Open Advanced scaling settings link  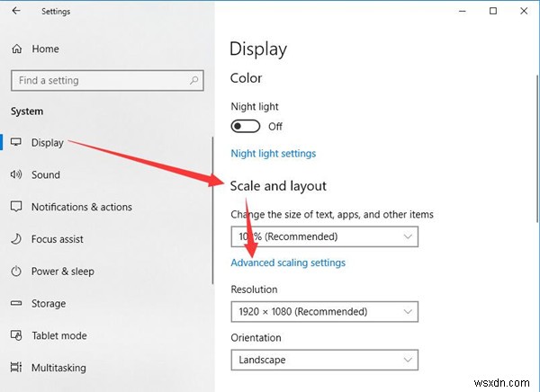coord(288,263)
